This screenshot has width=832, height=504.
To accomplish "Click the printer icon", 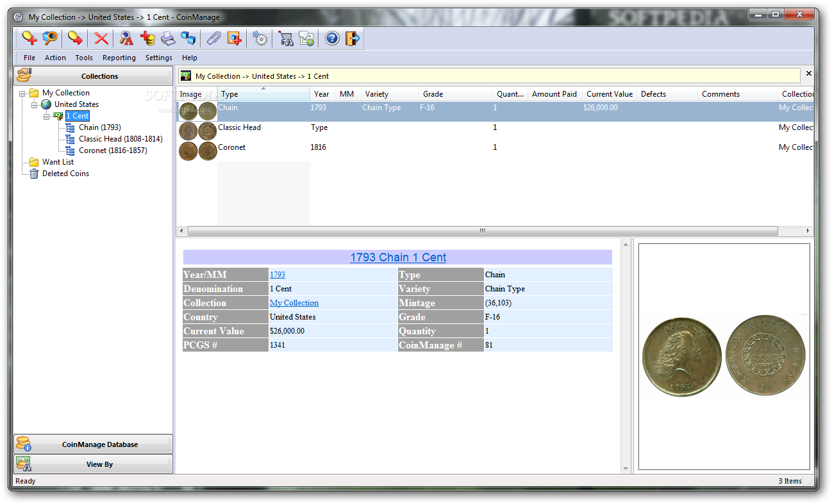I will pos(168,38).
